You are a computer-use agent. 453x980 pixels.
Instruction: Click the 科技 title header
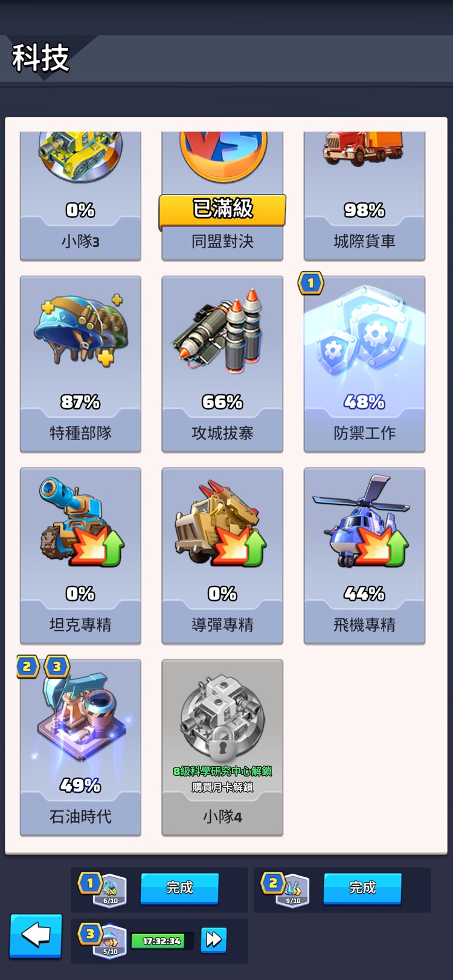(x=40, y=58)
